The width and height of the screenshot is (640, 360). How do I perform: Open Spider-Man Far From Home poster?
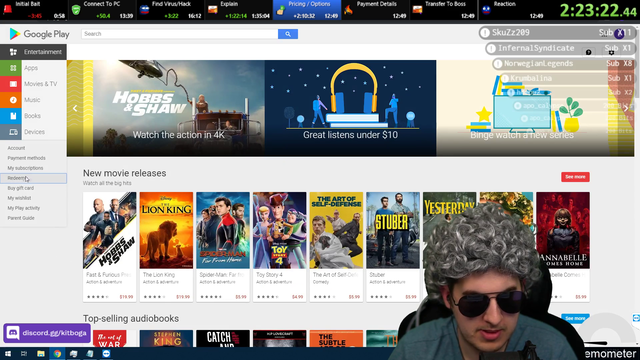click(x=223, y=230)
